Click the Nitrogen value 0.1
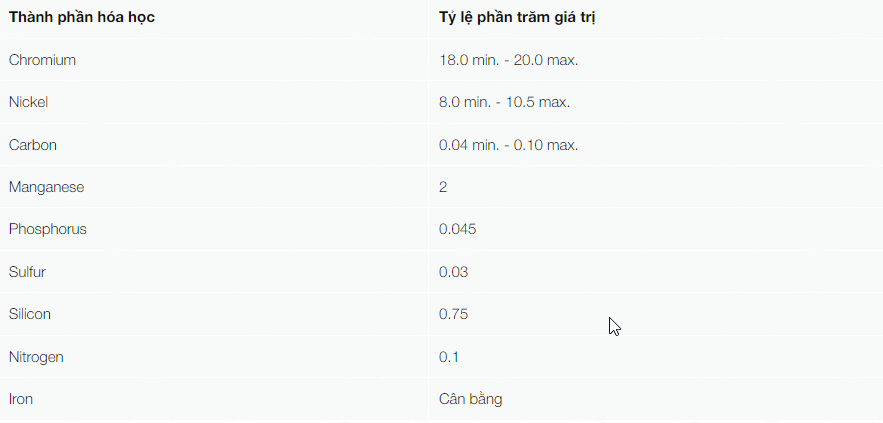 coord(449,357)
